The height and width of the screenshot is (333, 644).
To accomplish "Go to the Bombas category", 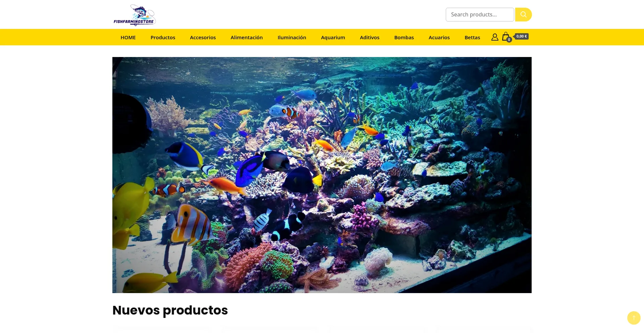I will point(404,37).
